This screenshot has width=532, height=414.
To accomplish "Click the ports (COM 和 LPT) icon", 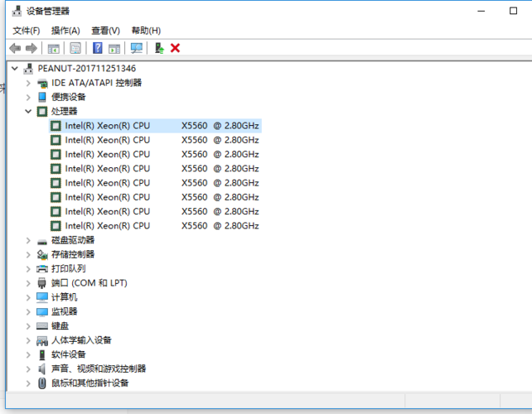I will point(41,283).
